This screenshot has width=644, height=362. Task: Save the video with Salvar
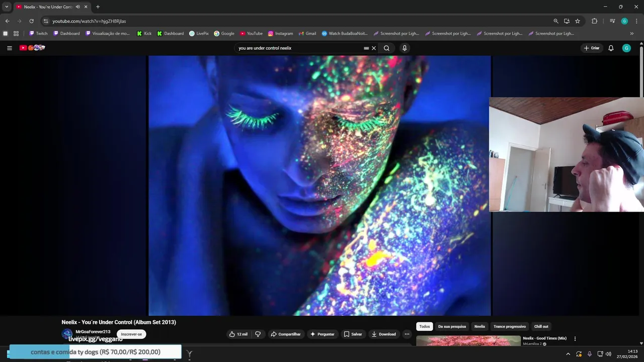[353, 334]
